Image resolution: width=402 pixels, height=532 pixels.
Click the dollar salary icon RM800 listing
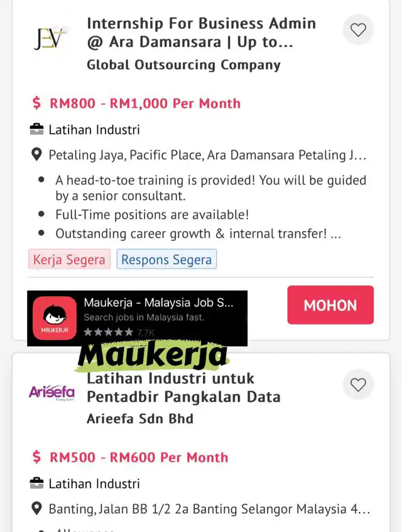click(x=36, y=103)
